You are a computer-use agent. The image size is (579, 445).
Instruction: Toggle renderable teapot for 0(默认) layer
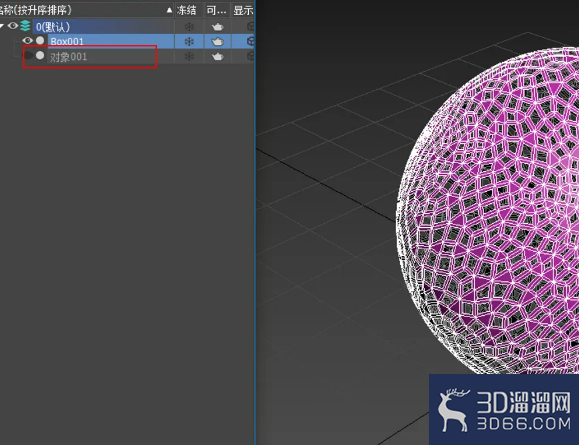(x=217, y=27)
